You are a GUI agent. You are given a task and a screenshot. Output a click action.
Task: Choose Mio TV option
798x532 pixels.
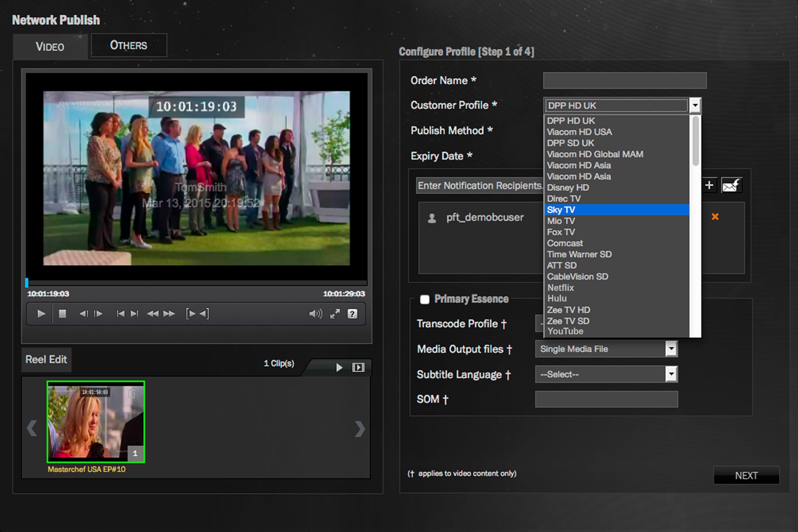click(617, 221)
